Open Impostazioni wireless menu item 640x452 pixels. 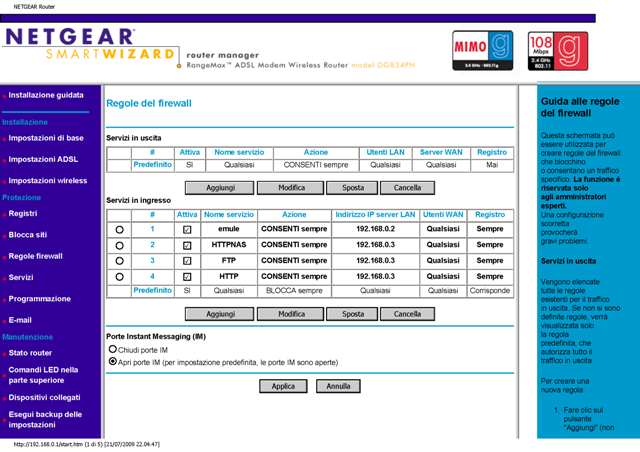pyautogui.click(x=48, y=181)
